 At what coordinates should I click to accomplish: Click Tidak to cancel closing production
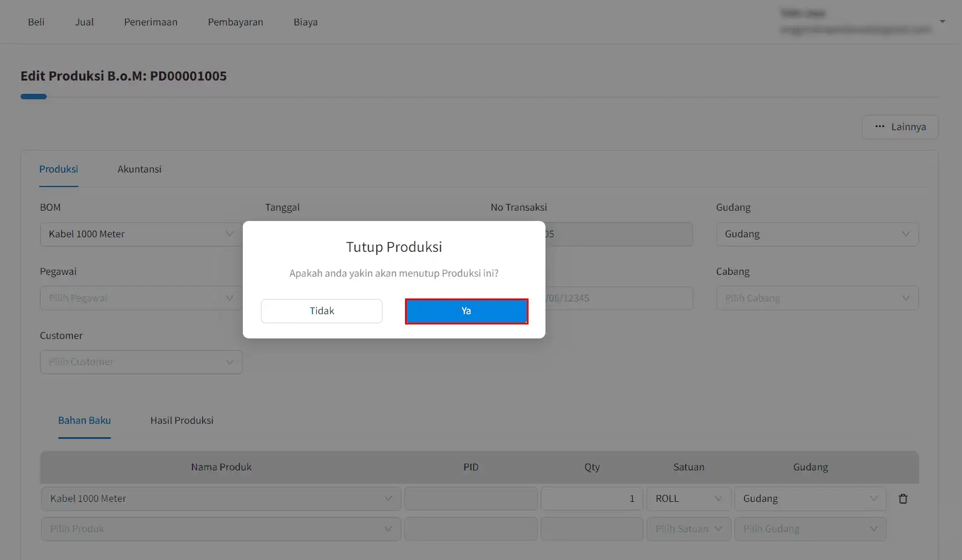pos(321,311)
